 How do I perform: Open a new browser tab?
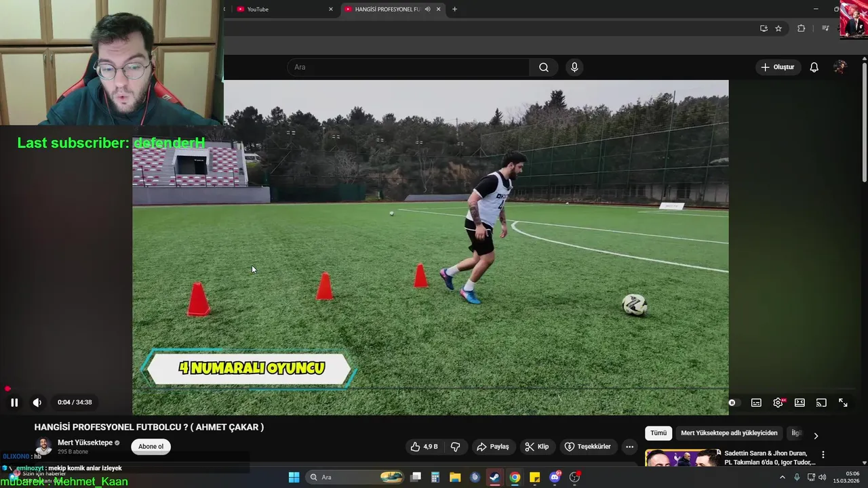454,9
